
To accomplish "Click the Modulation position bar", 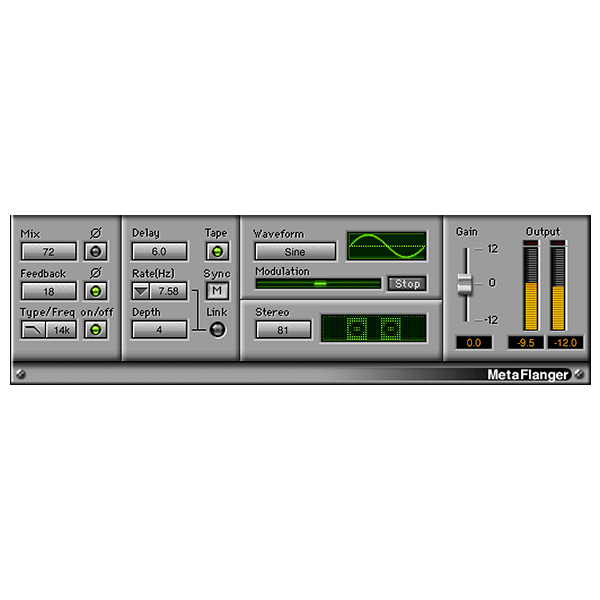I will coord(318,284).
